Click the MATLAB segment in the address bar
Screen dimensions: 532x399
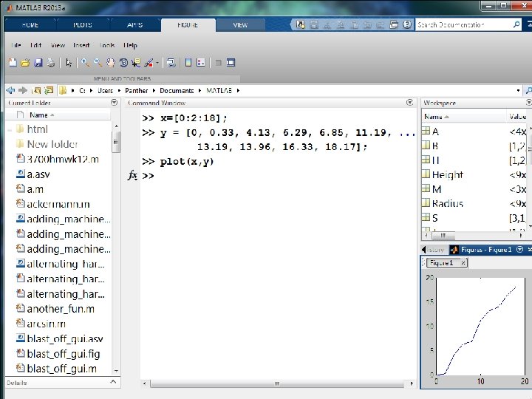pos(219,91)
